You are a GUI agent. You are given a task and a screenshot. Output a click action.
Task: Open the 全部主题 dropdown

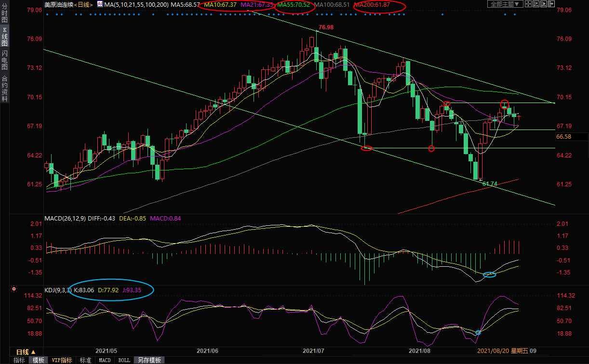504,4
